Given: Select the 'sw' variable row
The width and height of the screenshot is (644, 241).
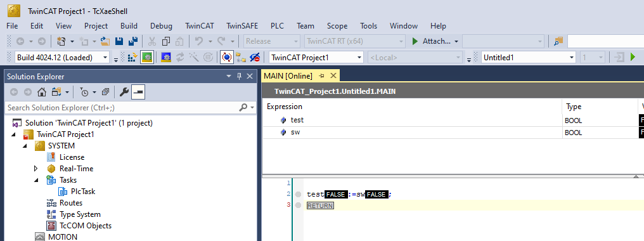Looking at the screenshot, I should pos(453,133).
